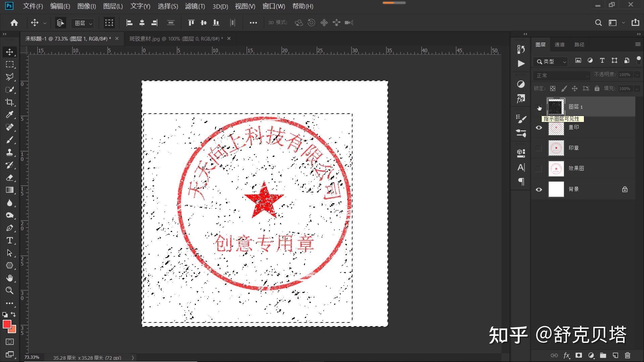
Task: Select the Clone Stamp tool
Action: pos(9,153)
